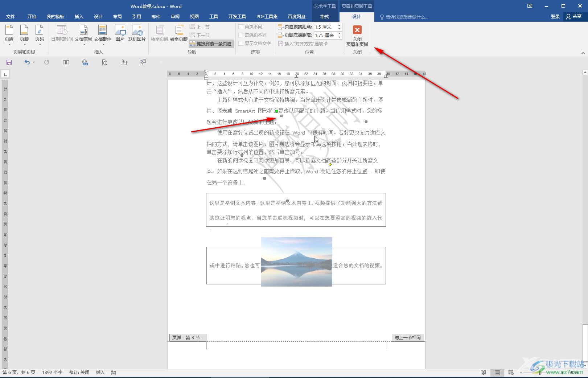
Task: Click the hyperlink globe icon
Action: tap(85, 62)
